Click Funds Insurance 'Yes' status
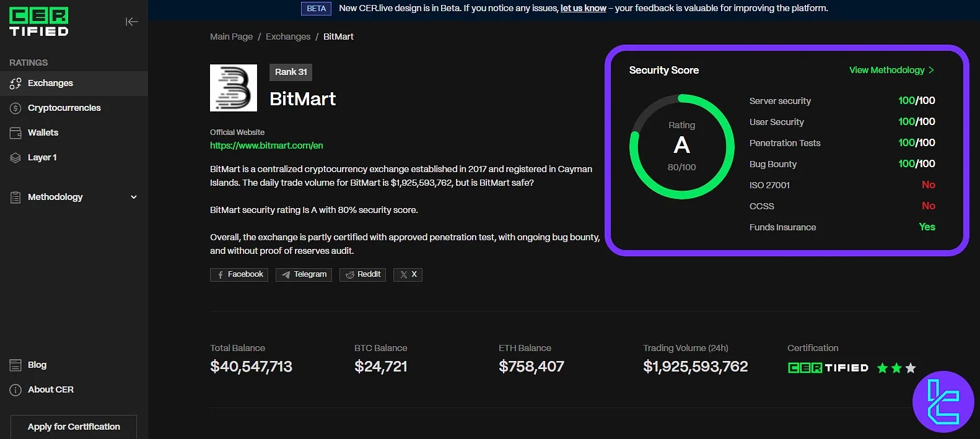 click(927, 227)
